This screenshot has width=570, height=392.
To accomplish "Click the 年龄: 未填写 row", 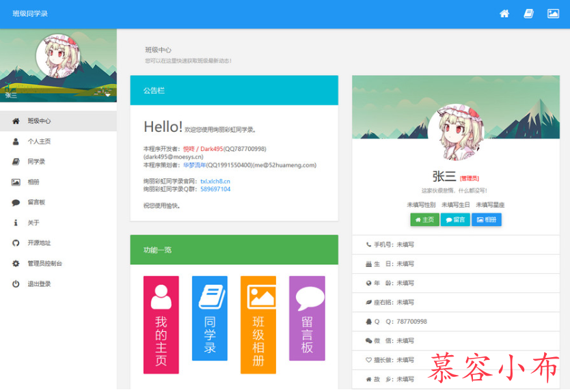I will (456, 283).
